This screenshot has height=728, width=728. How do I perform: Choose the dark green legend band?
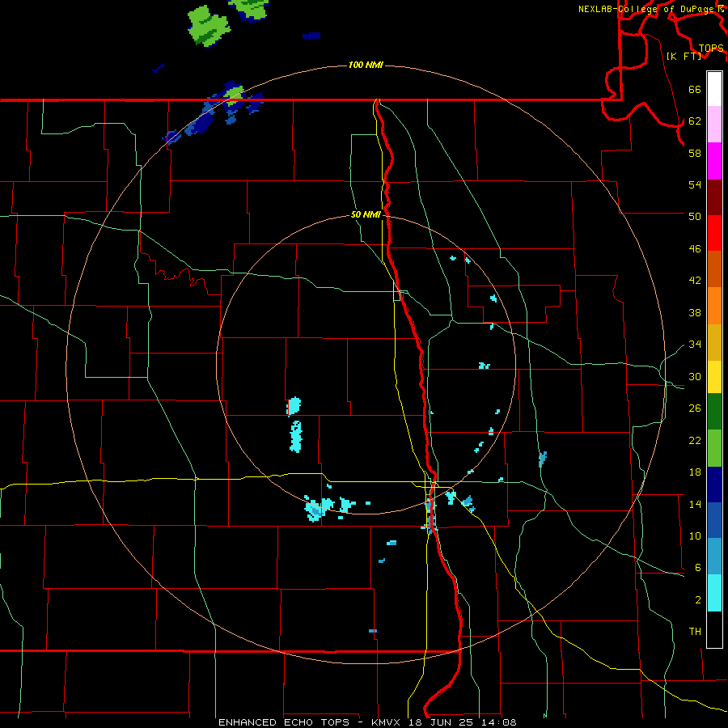click(x=714, y=412)
